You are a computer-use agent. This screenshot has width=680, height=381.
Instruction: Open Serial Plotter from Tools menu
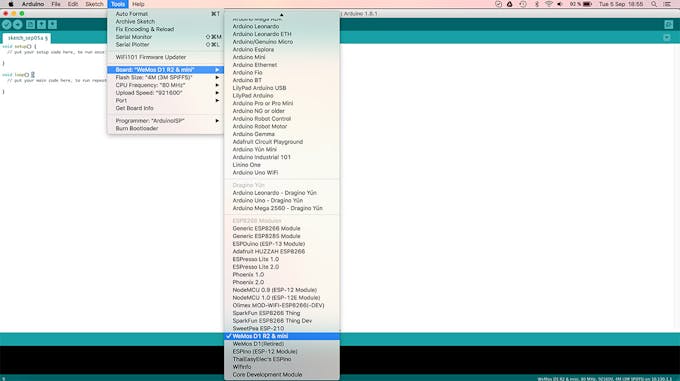click(x=165, y=45)
